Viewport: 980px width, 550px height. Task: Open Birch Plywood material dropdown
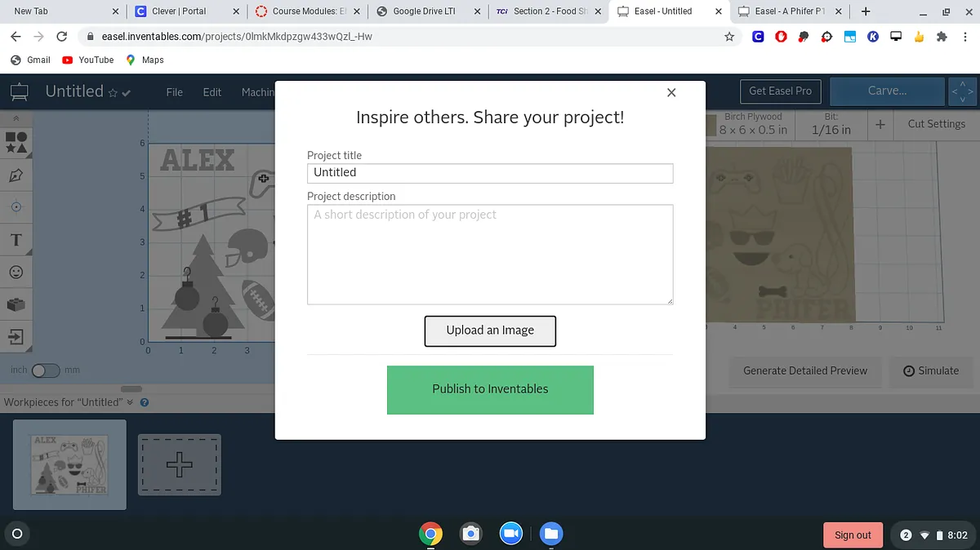tap(753, 124)
